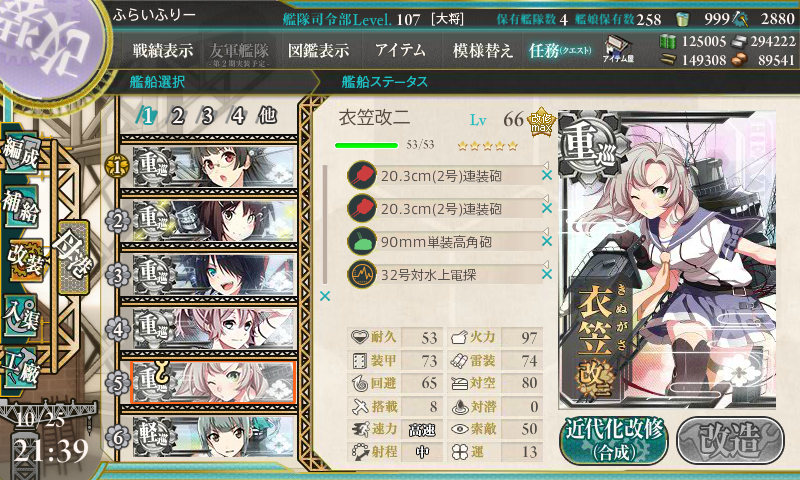Click the 20.3cm(2号)連装砲 first slot red gun icon

pos(362,175)
